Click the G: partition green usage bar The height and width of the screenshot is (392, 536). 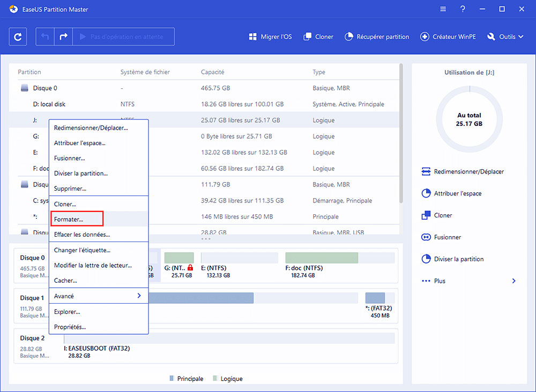[x=179, y=258]
